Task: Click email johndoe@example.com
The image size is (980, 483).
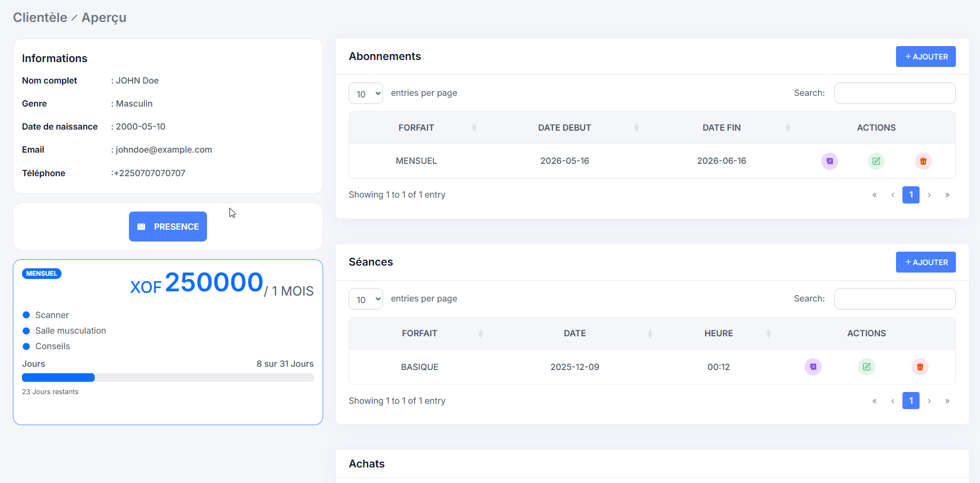Action: 164,150
